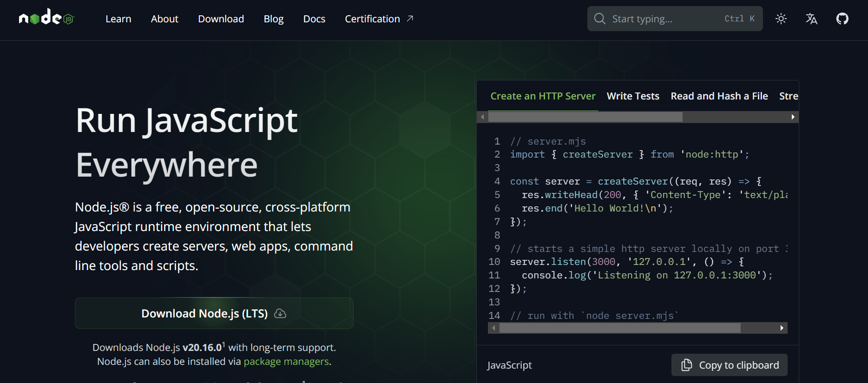
Task: Click the code block horizontal scrollbar thumb
Action: click(620, 328)
